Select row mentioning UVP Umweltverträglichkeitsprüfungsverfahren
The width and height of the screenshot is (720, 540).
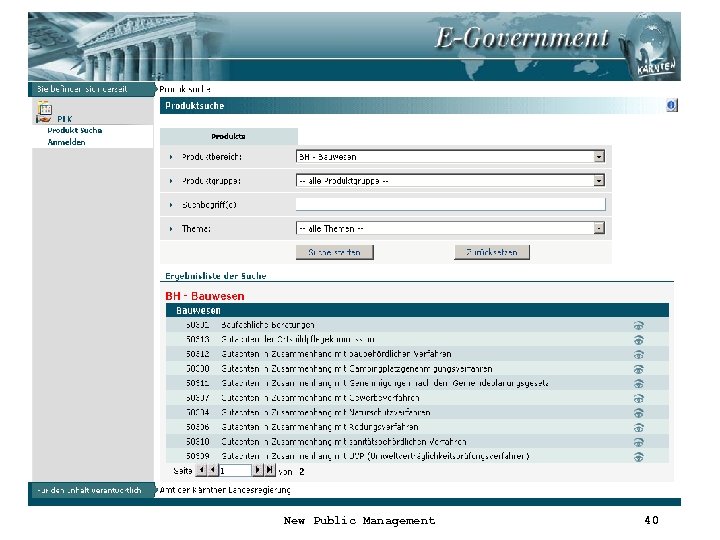[417, 456]
